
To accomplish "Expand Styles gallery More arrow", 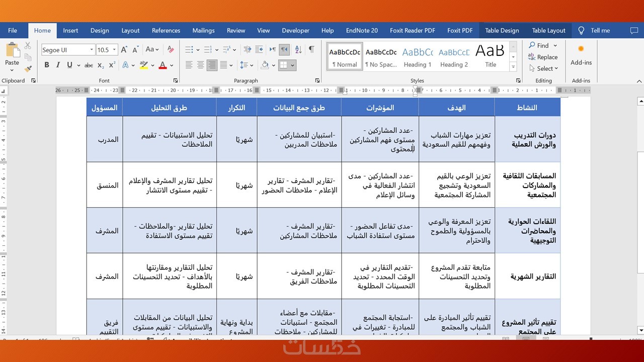I will pyautogui.click(x=513, y=67).
